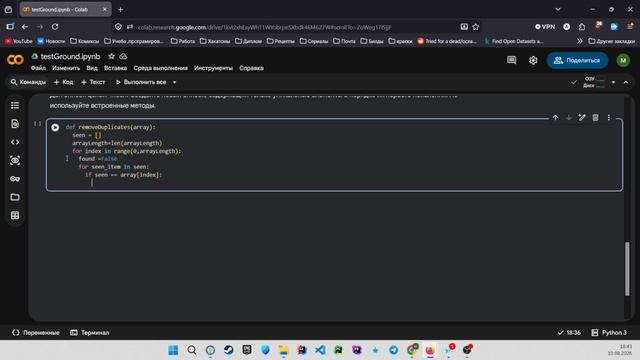Open the Colab comments icon
This screenshot has height=360, width=640.
tap(511, 60)
